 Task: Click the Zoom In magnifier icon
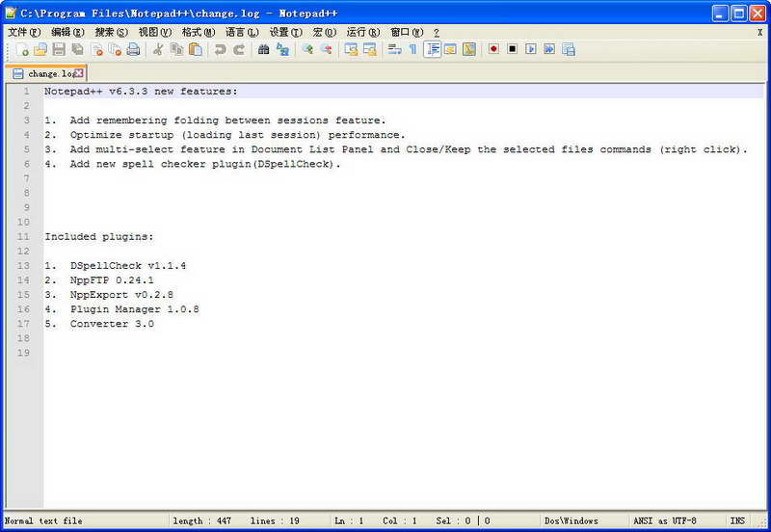click(x=307, y=50)
